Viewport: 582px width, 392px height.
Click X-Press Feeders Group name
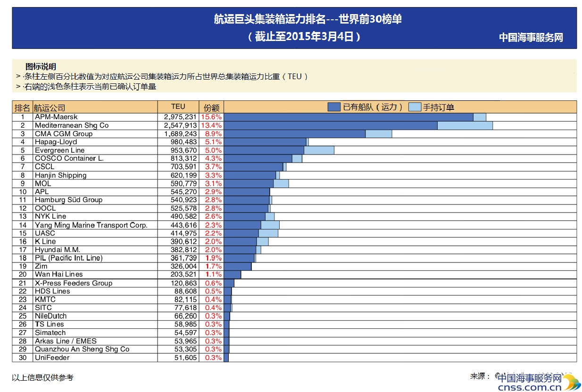[x=74, y=283]
